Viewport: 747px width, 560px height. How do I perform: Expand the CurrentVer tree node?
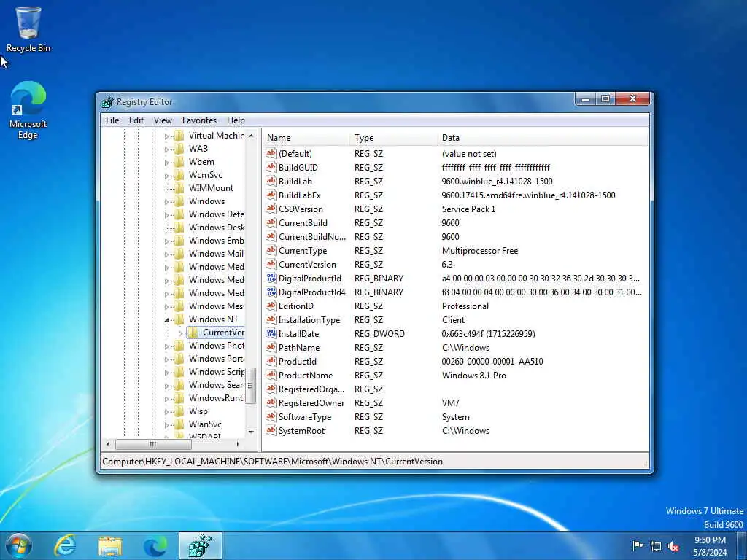coord(181,332)
